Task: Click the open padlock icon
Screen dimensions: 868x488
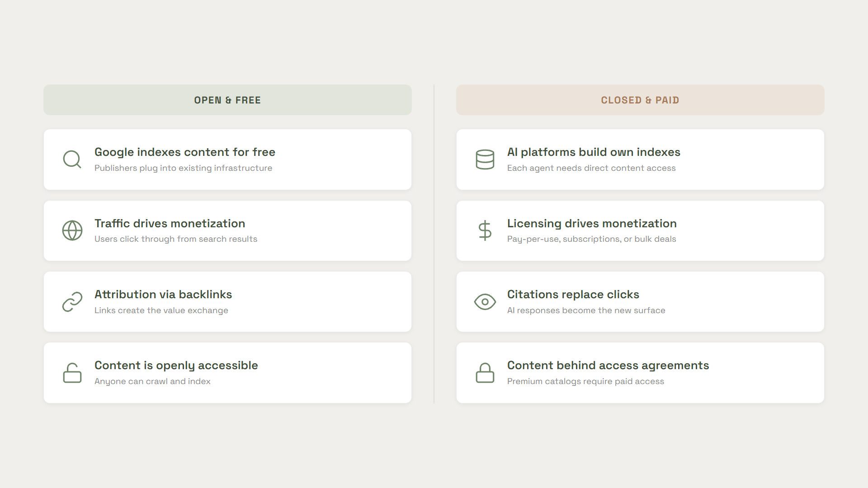Action: [x=72, y=373]
